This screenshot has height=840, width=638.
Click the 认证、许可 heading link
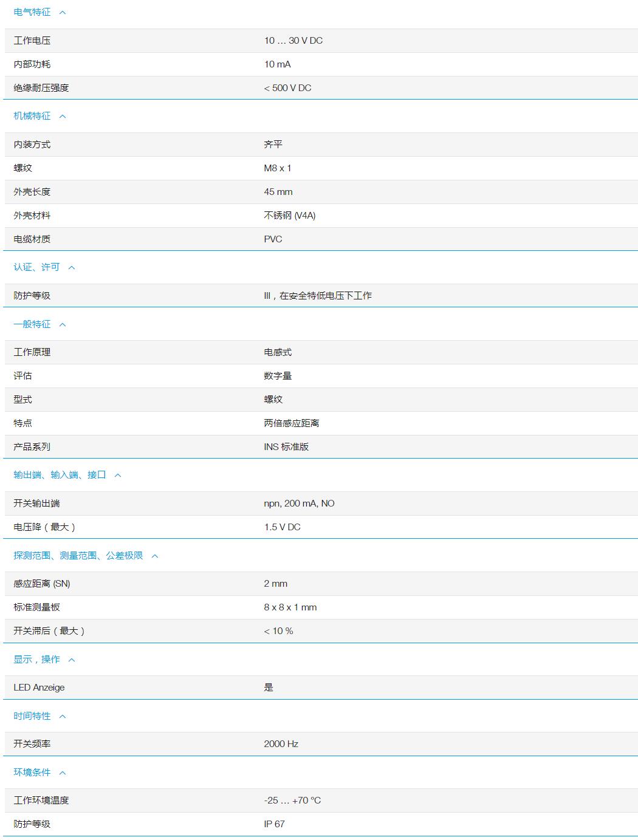[36, 267]
